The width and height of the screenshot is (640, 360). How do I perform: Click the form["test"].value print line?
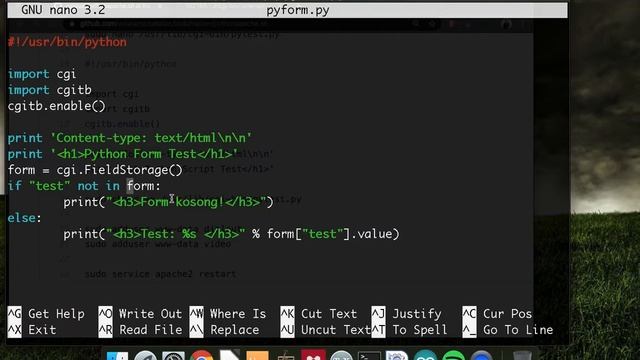231,234
